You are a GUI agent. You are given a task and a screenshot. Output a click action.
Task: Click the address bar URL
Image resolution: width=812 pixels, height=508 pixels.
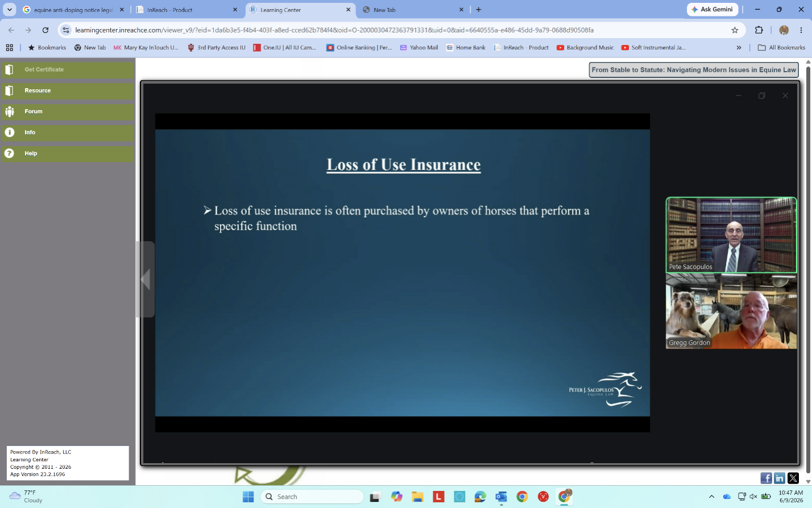(334, 30)
